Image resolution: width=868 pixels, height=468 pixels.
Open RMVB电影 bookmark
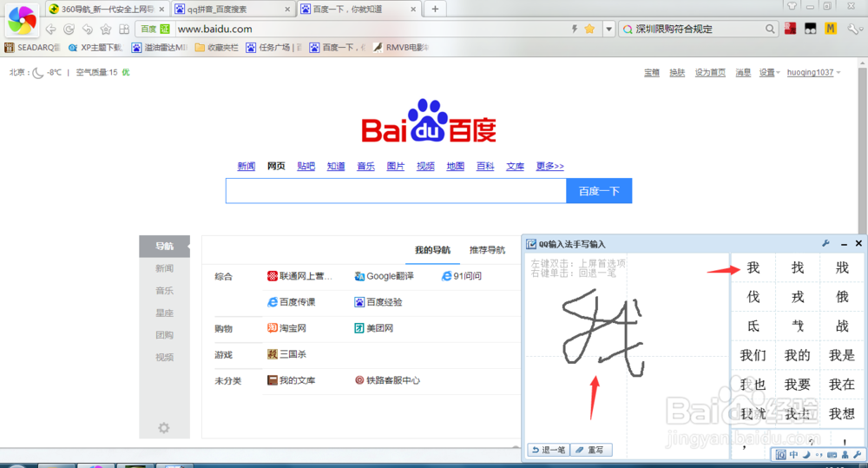401,48
